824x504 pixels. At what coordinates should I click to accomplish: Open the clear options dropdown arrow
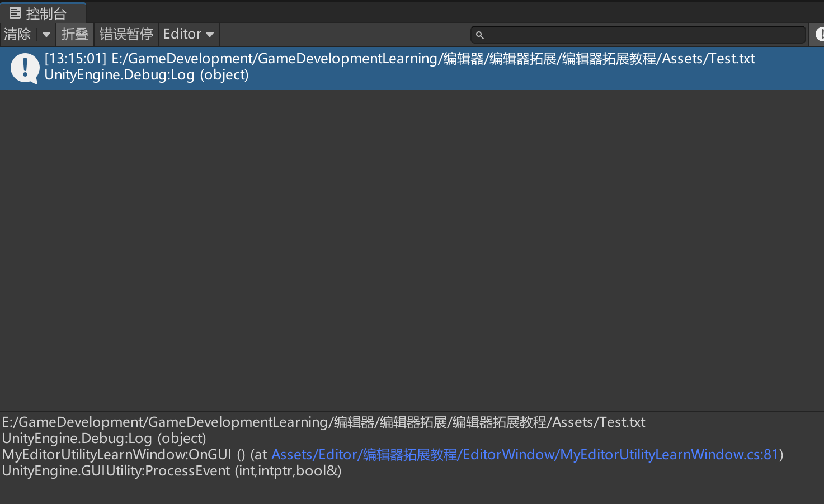tap(46, 35)
